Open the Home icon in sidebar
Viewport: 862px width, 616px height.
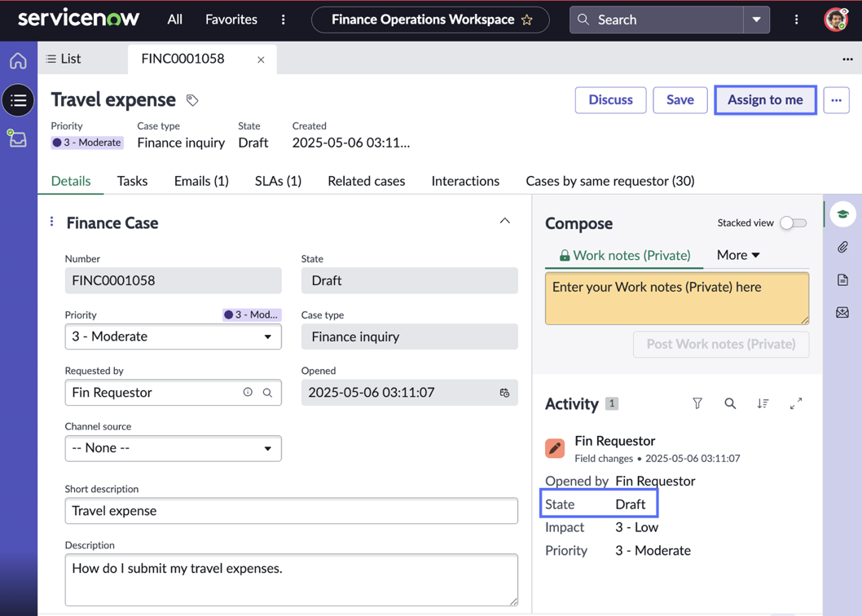(x=18, y=60)
